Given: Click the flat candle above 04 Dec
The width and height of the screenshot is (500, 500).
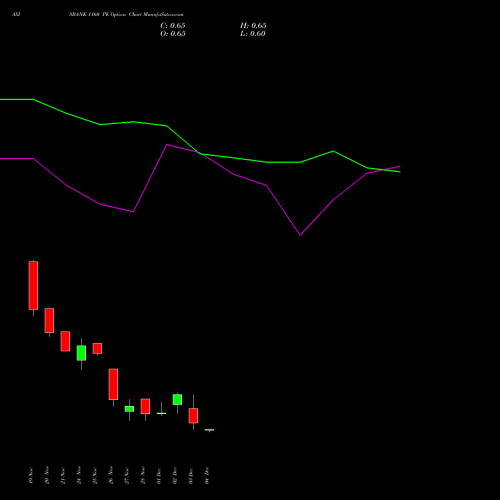Looking at the screenshot, I should point(209,430).
